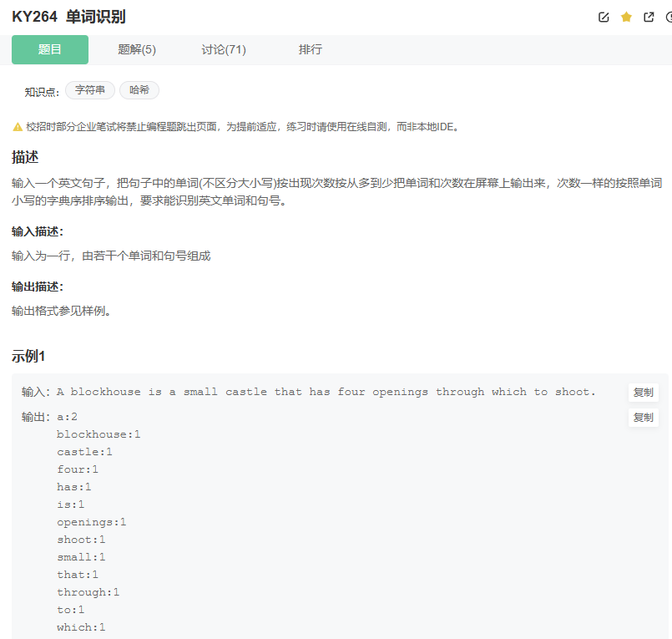
Task: Click output line which:1
Action: (x=81, y=628)
